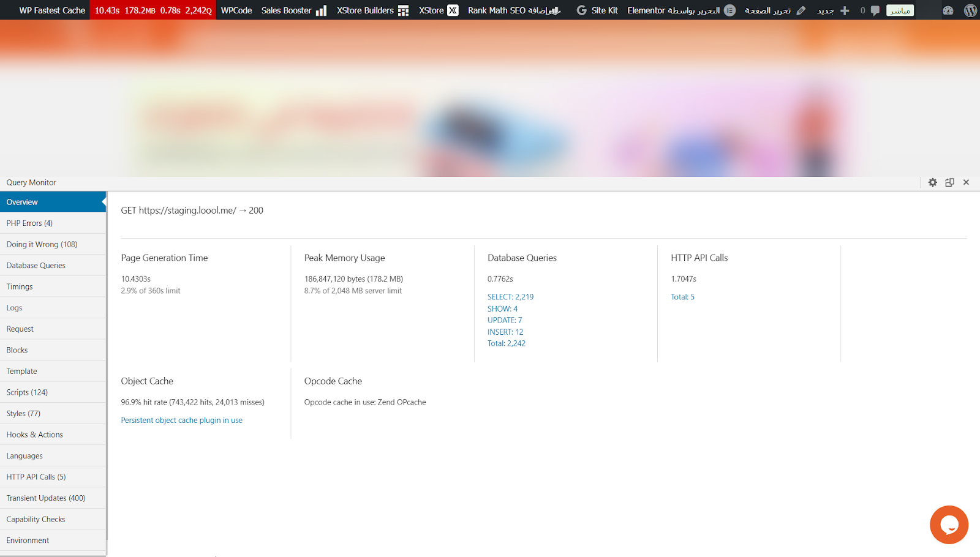Switch to PHP Errors (4) panel
Image resolution: width=980 pixels, height=557 pixels.
coord(29,223)
